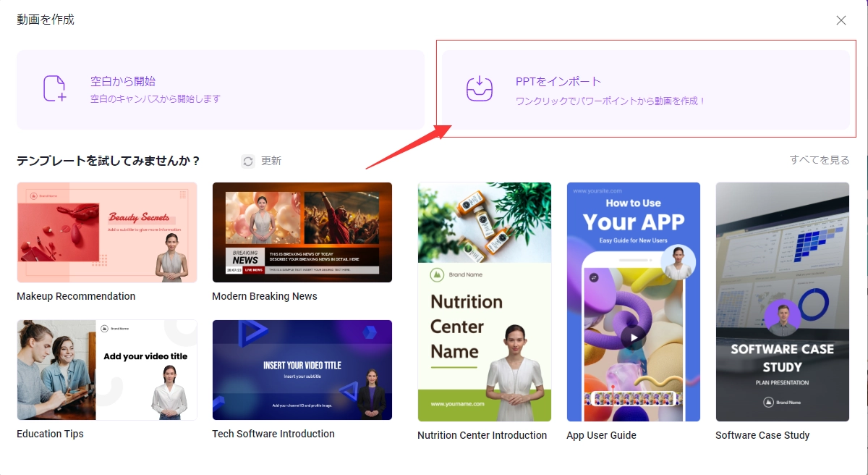Open the すべてを見る link
This screenshot has width=868, height=475.
(x=820, y=160)
